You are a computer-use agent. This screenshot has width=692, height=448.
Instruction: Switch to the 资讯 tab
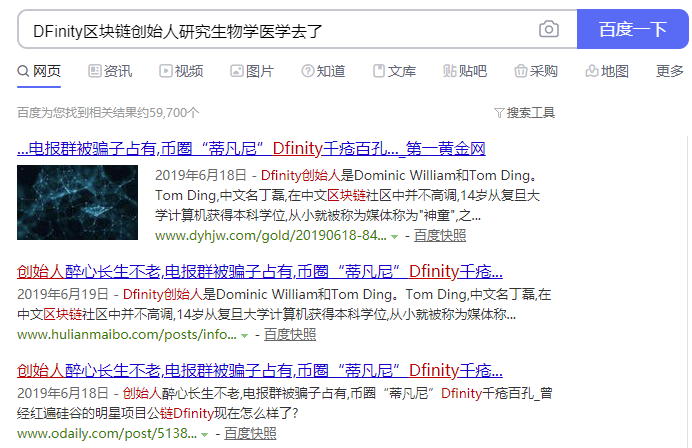point(110,71)
